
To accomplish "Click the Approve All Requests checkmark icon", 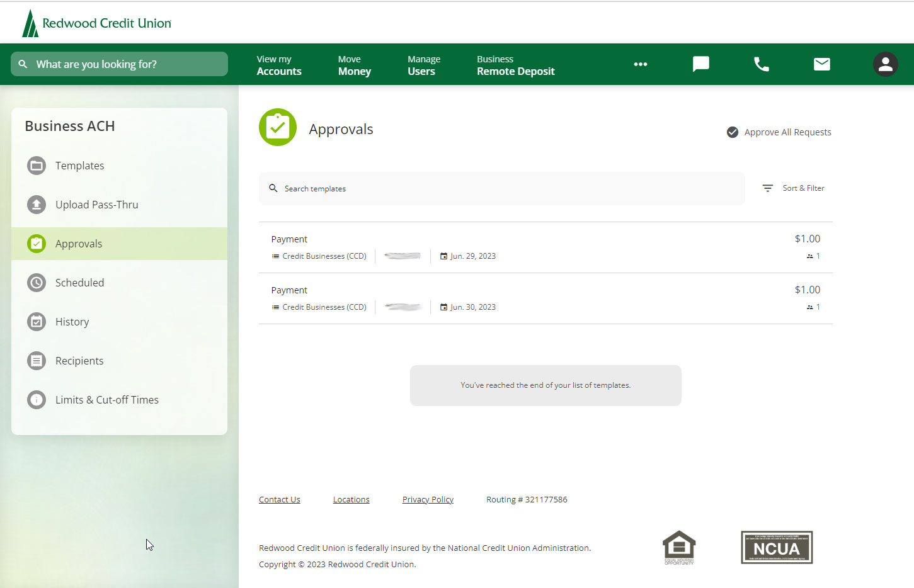I will pyautogui.click(x=733, y=132).
